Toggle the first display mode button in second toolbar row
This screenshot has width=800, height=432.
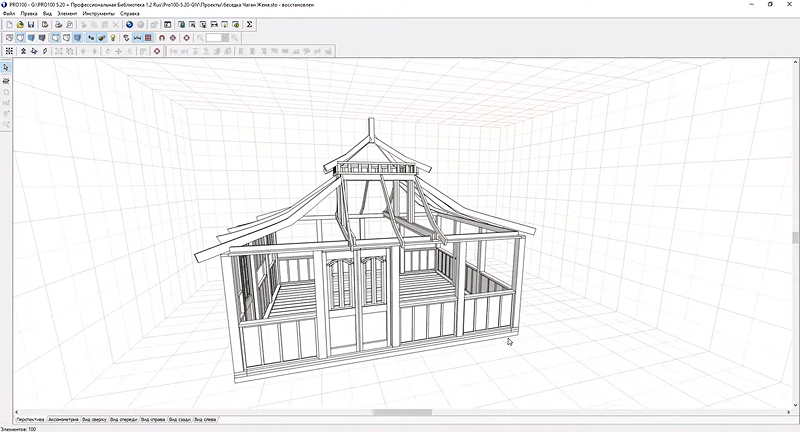(x=9, y=38)
